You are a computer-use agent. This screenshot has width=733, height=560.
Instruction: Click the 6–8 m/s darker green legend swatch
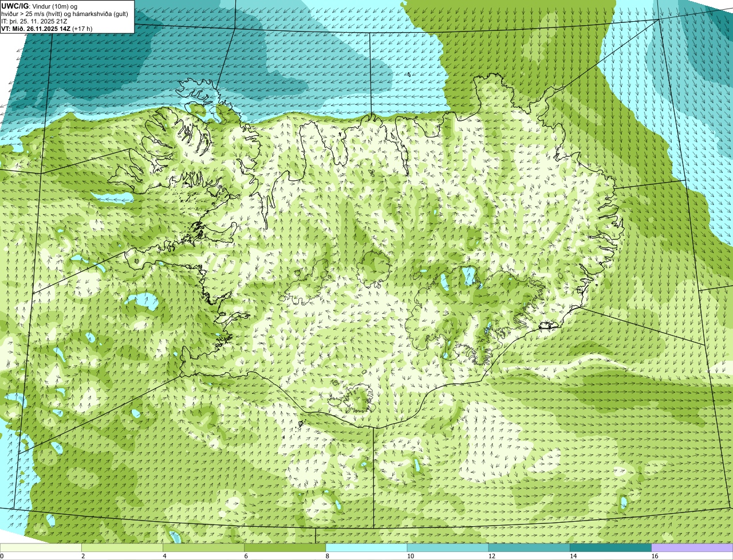[x=285, y=548]
